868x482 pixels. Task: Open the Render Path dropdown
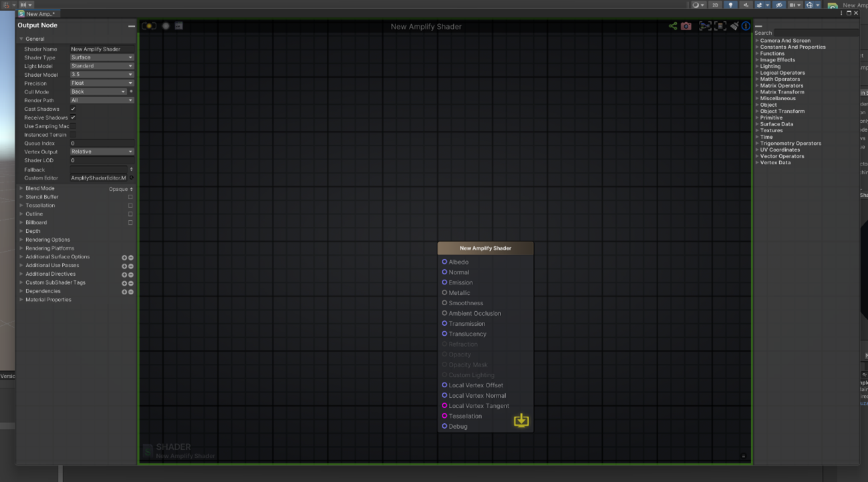pyautogui.click(x=102, y=100)
